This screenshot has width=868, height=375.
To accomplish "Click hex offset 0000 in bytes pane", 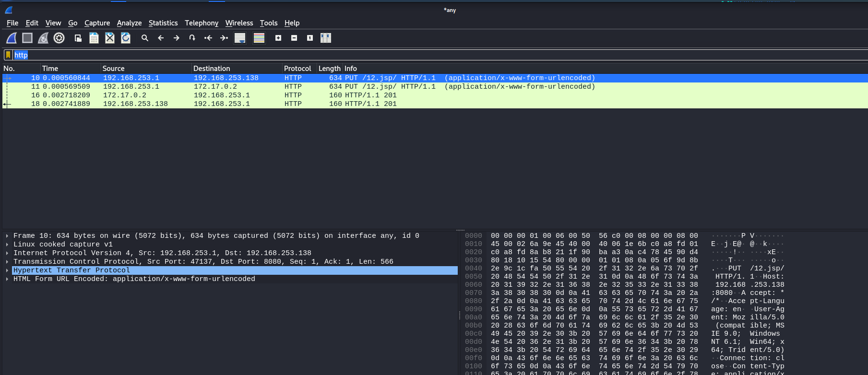I will 474,236.
